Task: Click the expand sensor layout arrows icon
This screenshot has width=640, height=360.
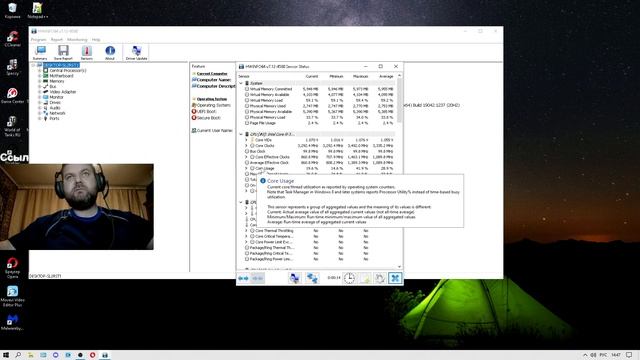Action: coord(243,278)
